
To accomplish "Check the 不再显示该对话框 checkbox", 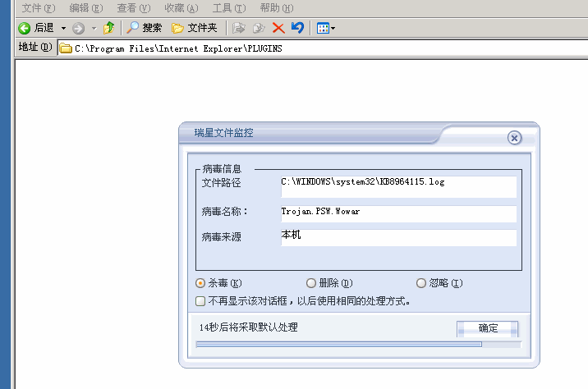I will point(200,301).
